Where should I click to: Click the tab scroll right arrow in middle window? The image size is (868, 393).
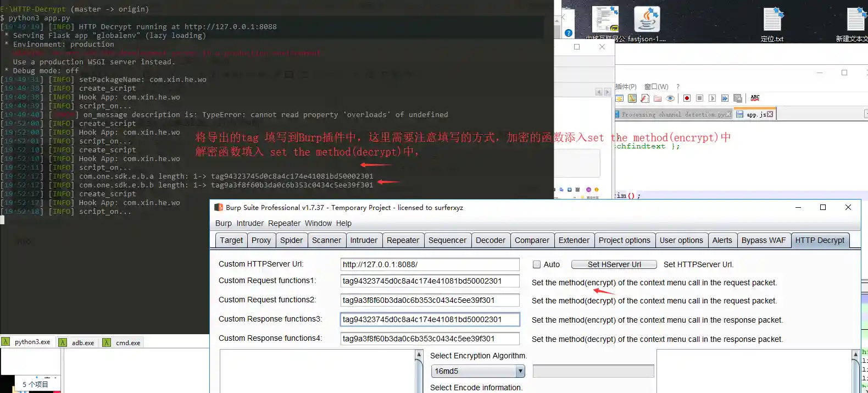point(607,92)
